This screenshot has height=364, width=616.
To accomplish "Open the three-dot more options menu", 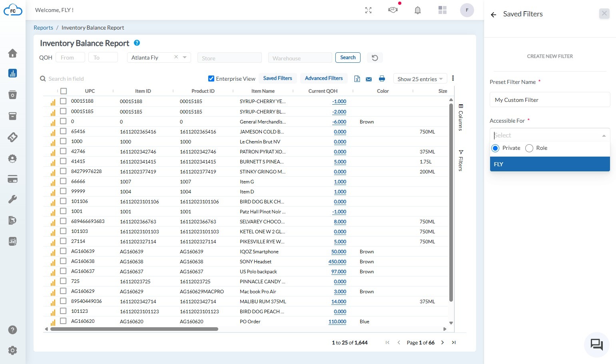I will click(x=453, y=78).
